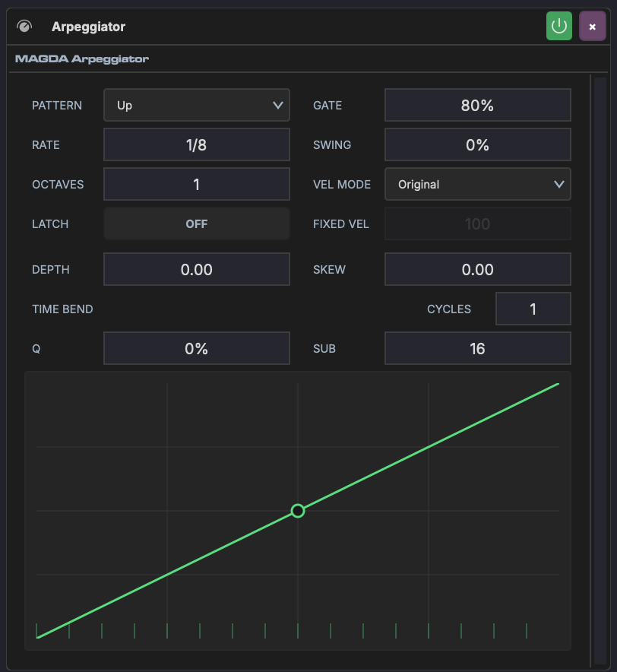
Task: Click the plugin icon in the title bar
Action: pos(23,25)
